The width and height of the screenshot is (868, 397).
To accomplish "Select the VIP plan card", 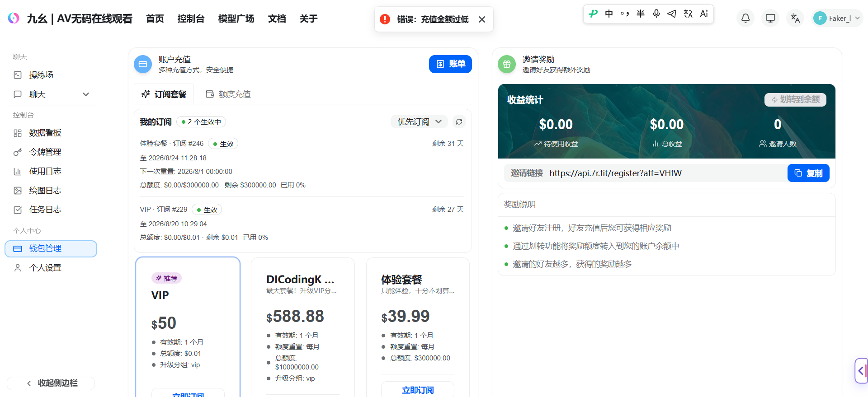I will pyautogui.click(x=188, y=327).
